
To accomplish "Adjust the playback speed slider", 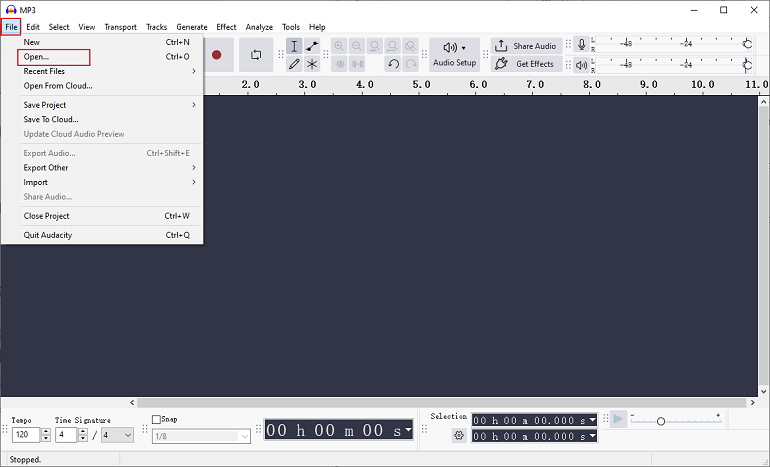I will 661,421.
